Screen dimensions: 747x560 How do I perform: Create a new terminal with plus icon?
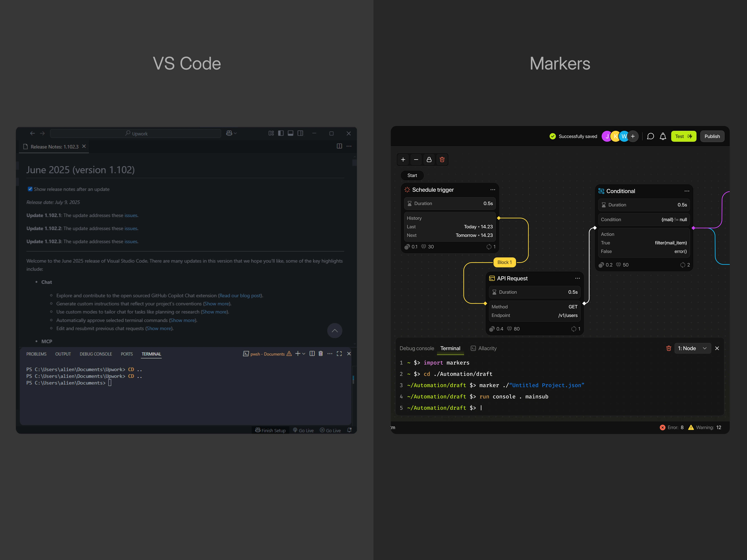pyautogui.click(x=298, y=353)
